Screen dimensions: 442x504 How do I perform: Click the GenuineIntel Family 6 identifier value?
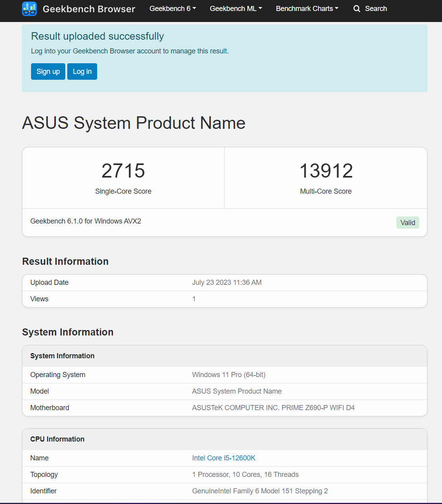[260, 491]
